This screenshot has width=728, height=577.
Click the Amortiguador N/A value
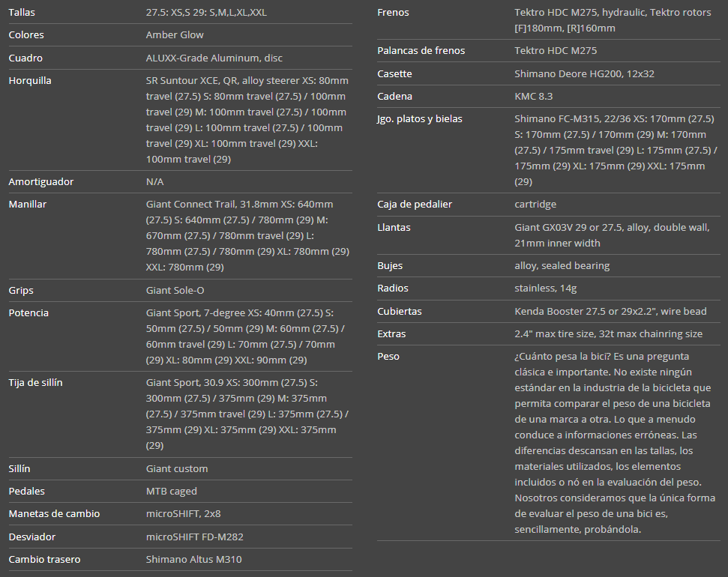(x=154, y=182)
